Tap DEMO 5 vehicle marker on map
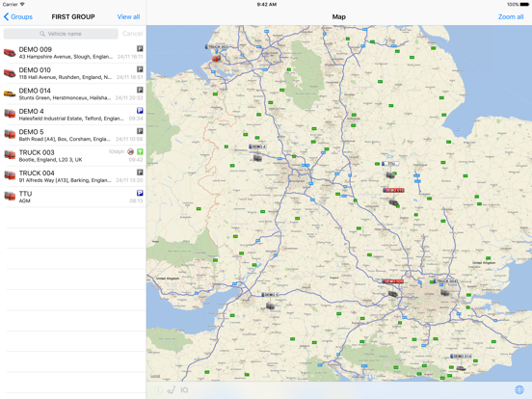This screenshot has height=399, width=532. click(270, 306)
